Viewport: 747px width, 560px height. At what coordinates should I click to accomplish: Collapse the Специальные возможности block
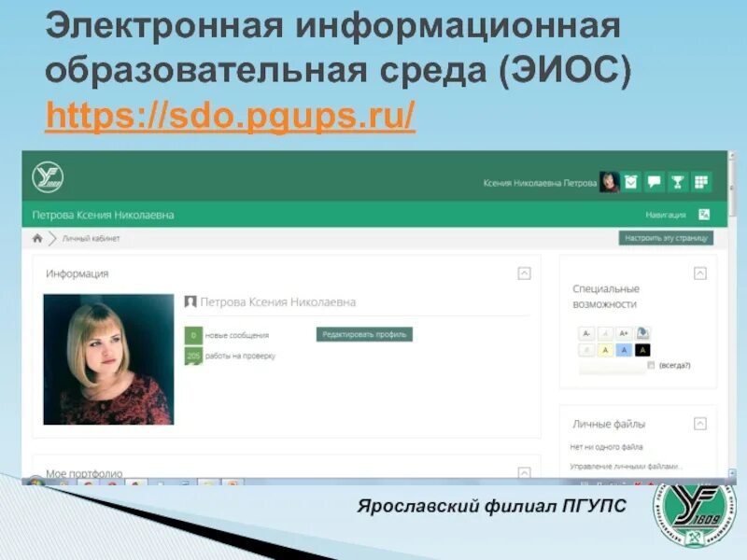pyautogui.click(x=699, y=273)
